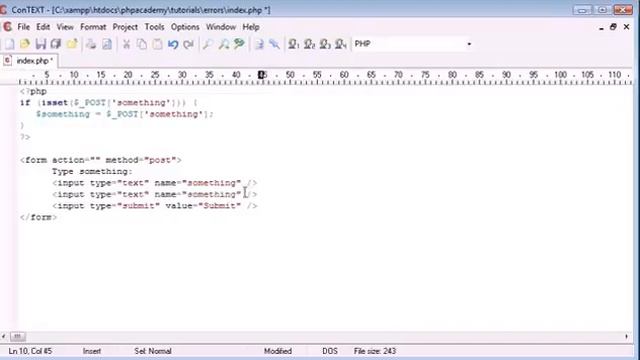This screenshot has height=360, width=640.
Task: Open the Project menu
Action: click(x=125, y=27)
